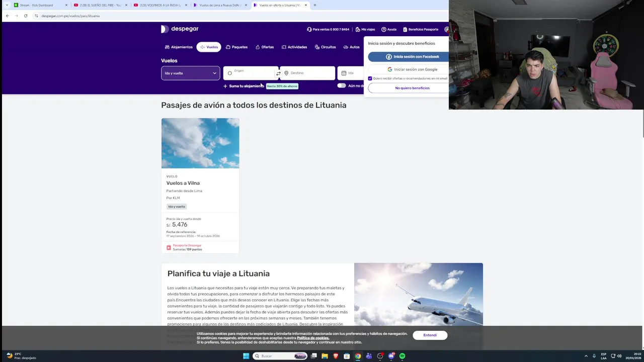Open the tab search dropdown arrow
644x362 pixels.
coord(7,5)
